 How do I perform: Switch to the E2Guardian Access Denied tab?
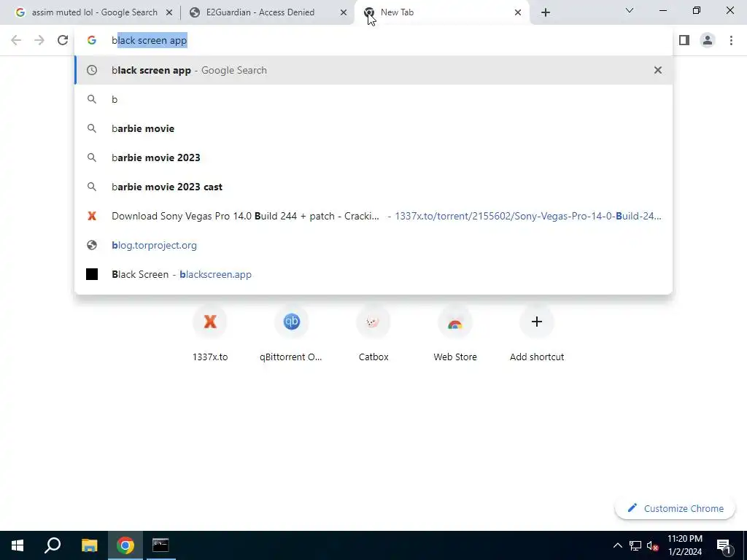[268, 12]
